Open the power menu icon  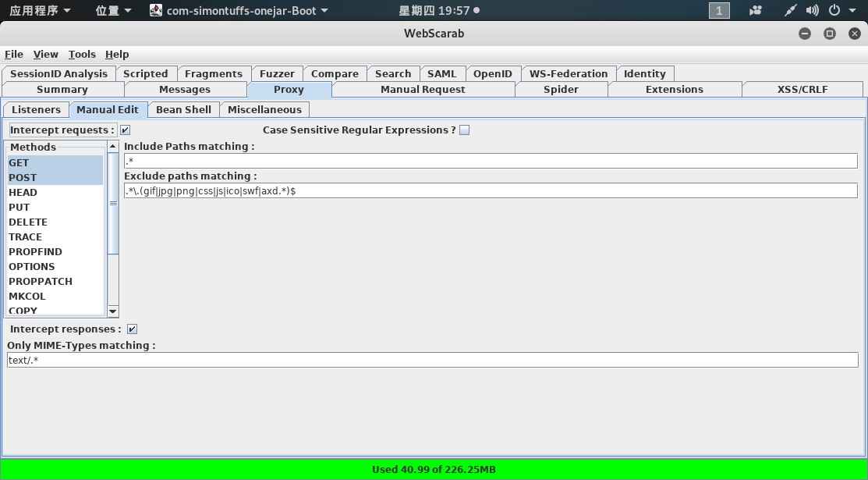coord(834,10)
